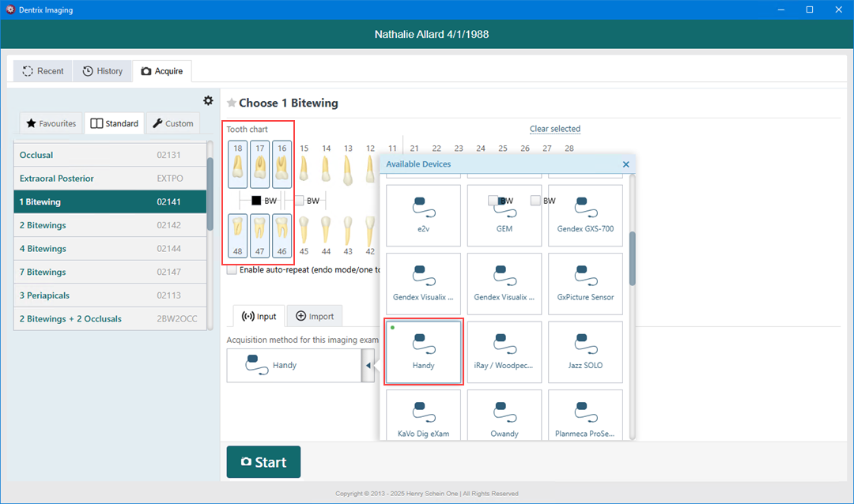Select tooth 44 in lower row
854x504 pixels.
pyautogui.click(x=326, y=235)
